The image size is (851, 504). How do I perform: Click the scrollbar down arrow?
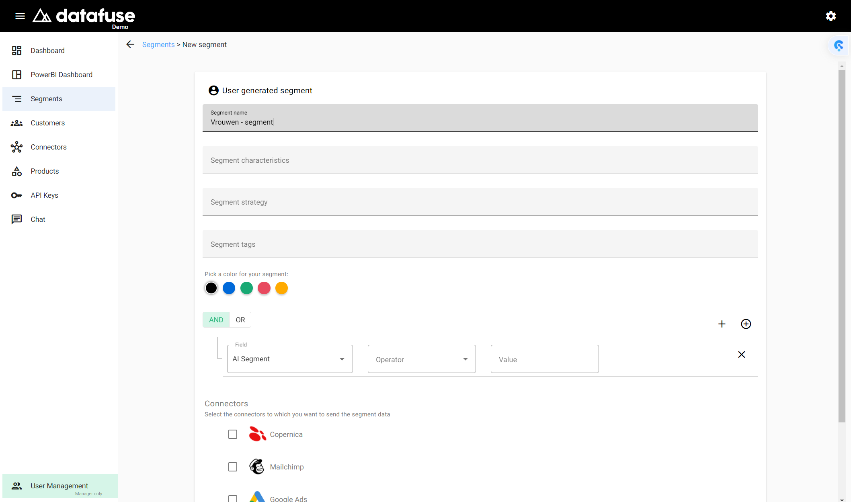tap(842, 500)
